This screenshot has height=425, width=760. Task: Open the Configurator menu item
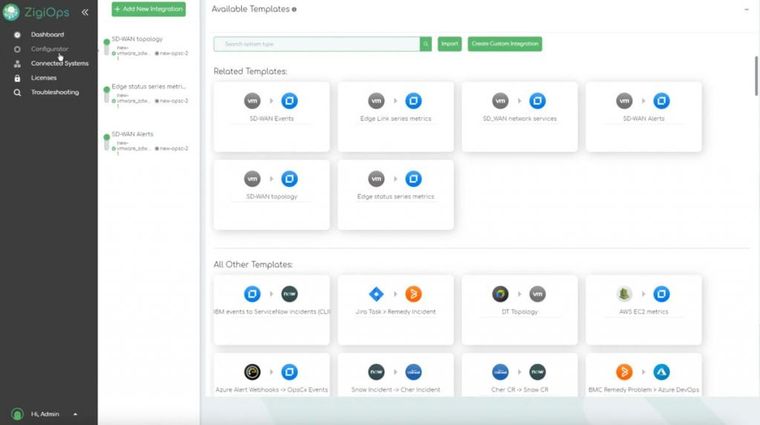tap(49, 49)
